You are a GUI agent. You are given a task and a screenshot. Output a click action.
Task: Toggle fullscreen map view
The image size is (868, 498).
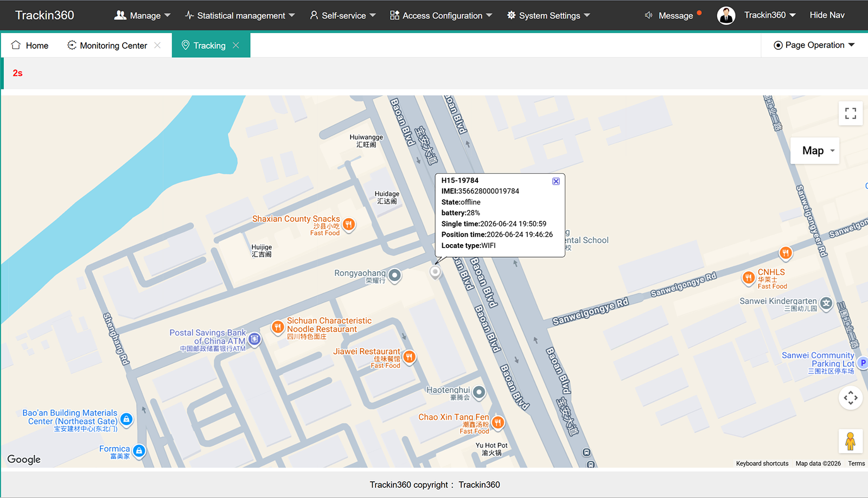851,113
